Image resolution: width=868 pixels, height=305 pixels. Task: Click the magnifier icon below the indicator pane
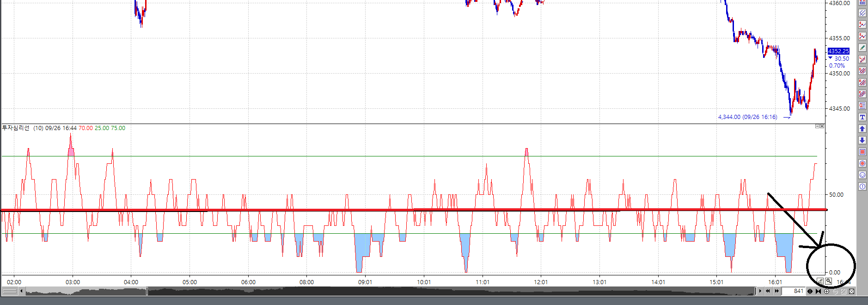[x=829, y=281]
